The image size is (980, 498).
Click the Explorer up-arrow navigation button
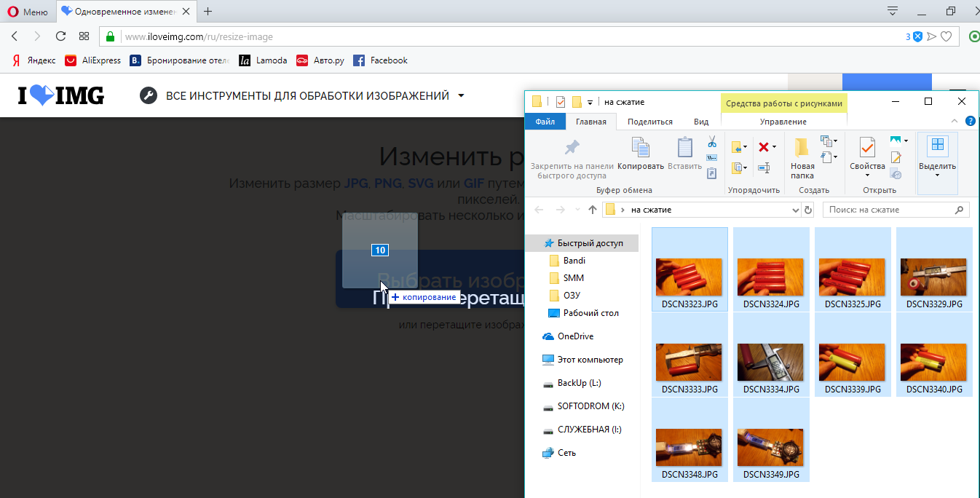pyautogui.click(x=593, y=210)
